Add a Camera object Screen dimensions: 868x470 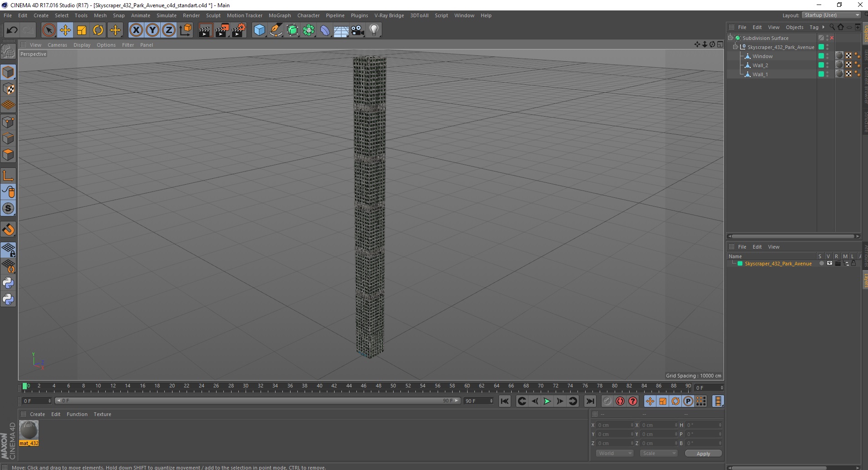[358, 30]
